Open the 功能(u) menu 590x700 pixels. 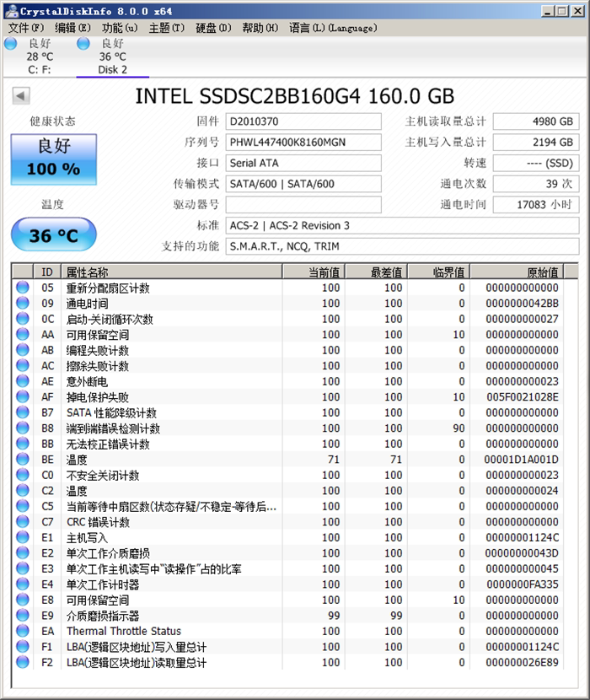point(120,28)
